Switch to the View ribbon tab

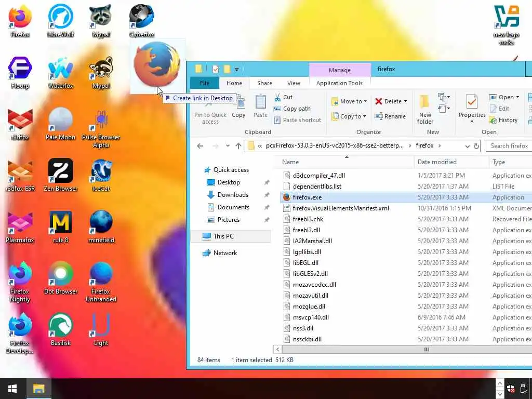click(294, 83)
